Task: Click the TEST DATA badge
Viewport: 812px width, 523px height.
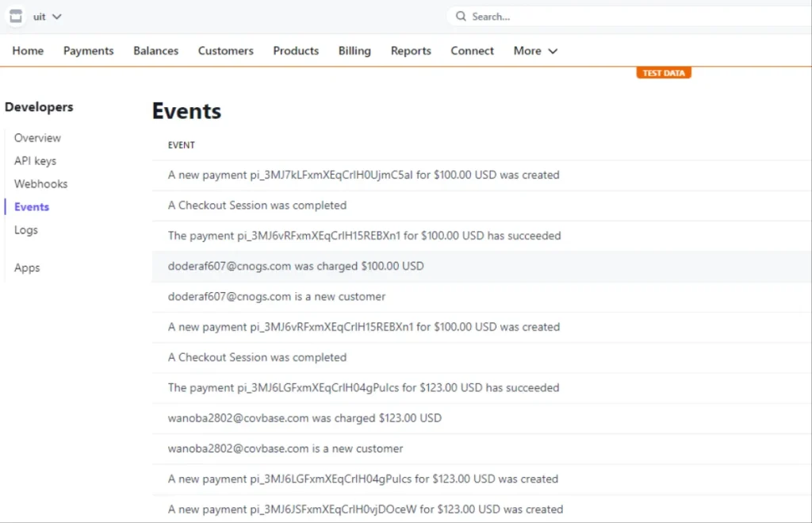Action: pos(664,73)
